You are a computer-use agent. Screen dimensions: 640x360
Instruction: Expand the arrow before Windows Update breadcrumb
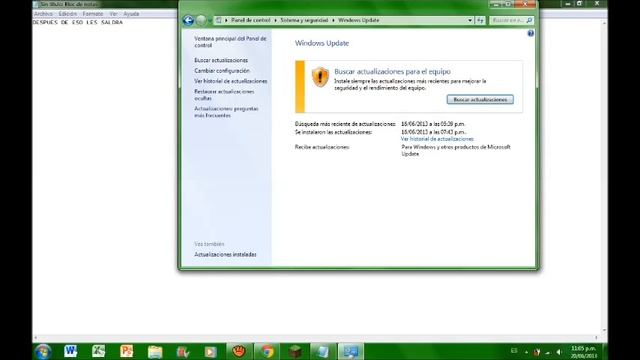click(333, 20)
